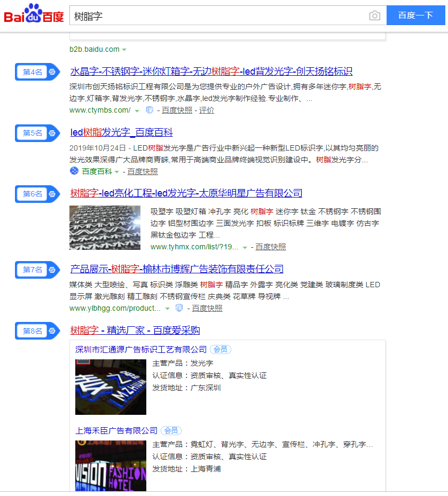
Task: Expand dropdown arrow next to www.ylbhgg.com
Action: click(167, 309)
